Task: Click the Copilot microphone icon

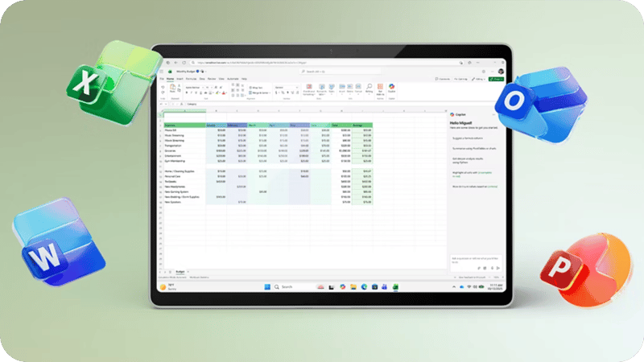Action: coord(492,268)
